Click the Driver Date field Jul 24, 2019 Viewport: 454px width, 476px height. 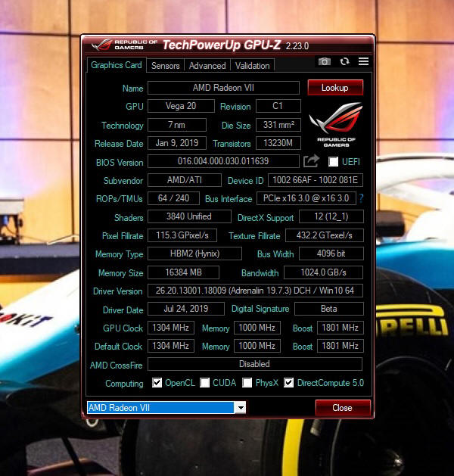coord(186,309)
